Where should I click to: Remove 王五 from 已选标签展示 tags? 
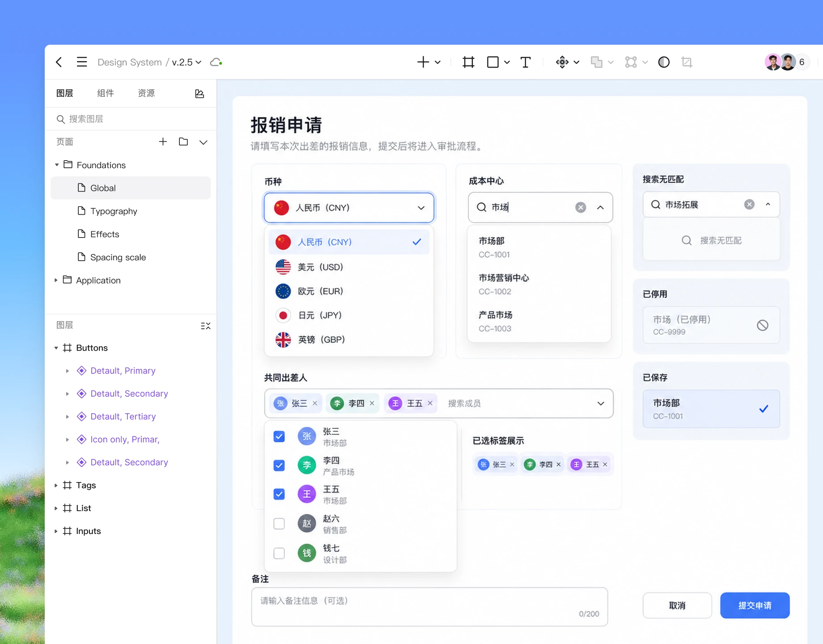pyautogui.click(x=605, y=465)
